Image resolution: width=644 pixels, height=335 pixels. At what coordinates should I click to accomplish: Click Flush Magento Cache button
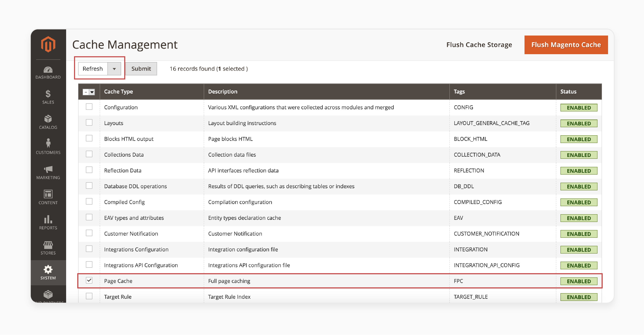coord(566,45)
